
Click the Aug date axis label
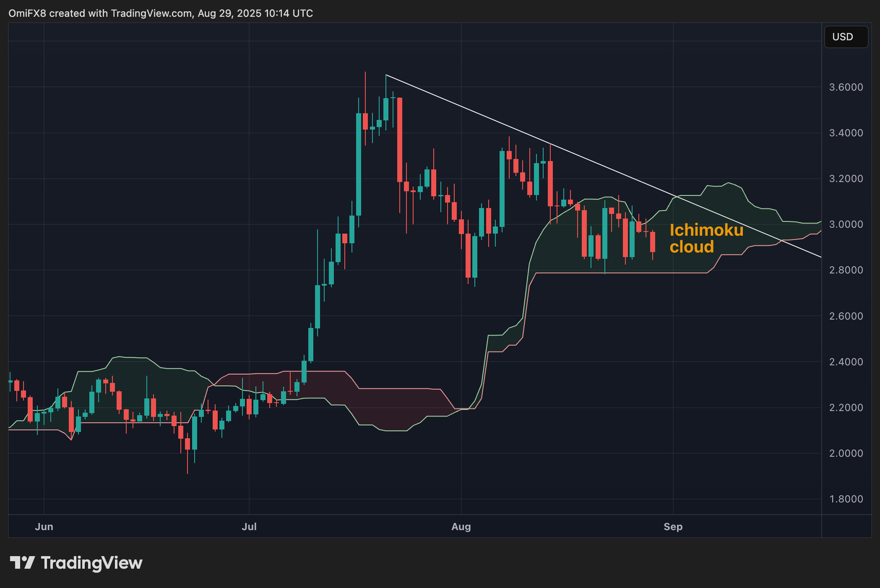point(461,527)
